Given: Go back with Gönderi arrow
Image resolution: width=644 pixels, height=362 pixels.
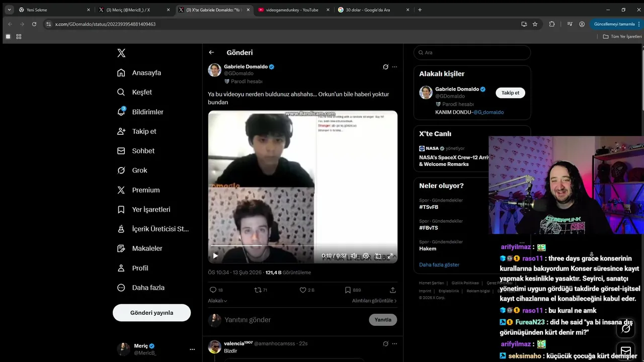Looking at the screenshot, I should click(x=211, y=52).
